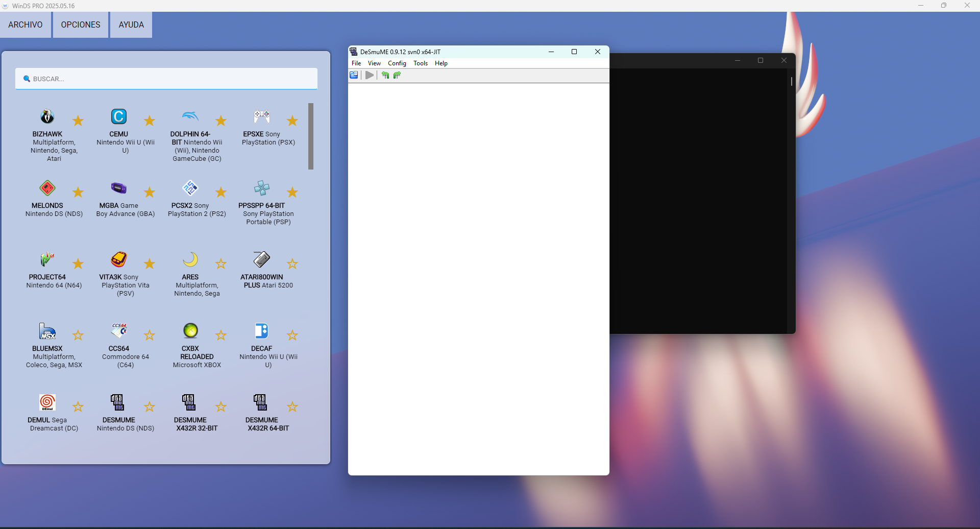Click the emulator list vertical scrollbar
The image size is (980, 529).
[x=311, y=136]
